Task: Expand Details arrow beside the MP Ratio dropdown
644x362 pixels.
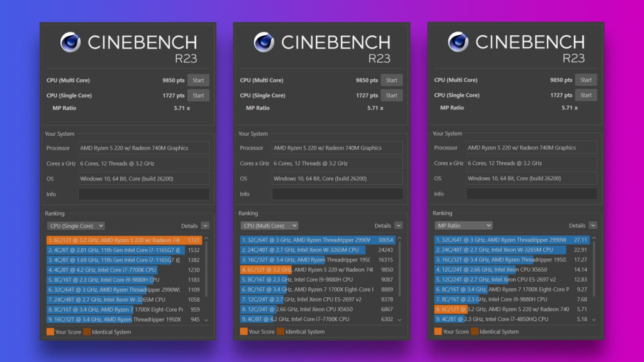Action: pos(593,226)
